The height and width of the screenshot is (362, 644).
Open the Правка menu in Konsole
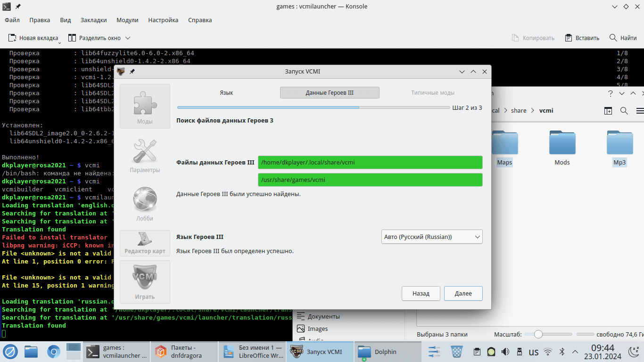pyautogui.click(x=40, y=20)
